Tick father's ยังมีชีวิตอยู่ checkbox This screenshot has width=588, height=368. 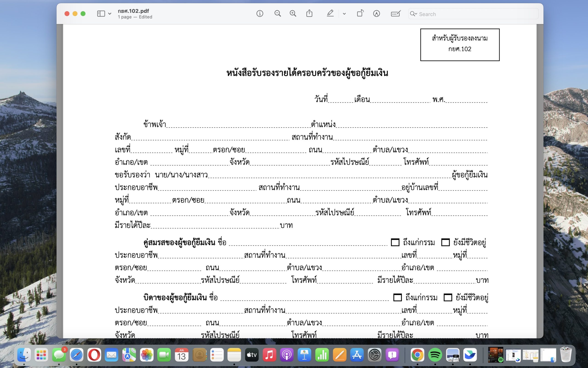click(x=448, y=298)
